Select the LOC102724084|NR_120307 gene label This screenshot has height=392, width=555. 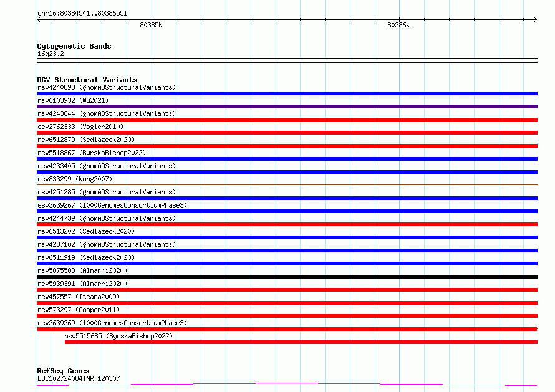click(79, 378)
